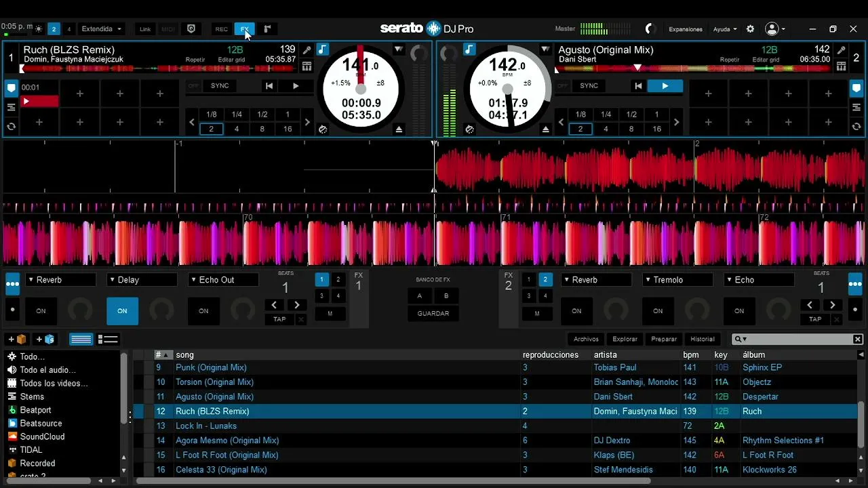
Task: Seek in deck 2 track overview waveform
Action: pos(693,68)
